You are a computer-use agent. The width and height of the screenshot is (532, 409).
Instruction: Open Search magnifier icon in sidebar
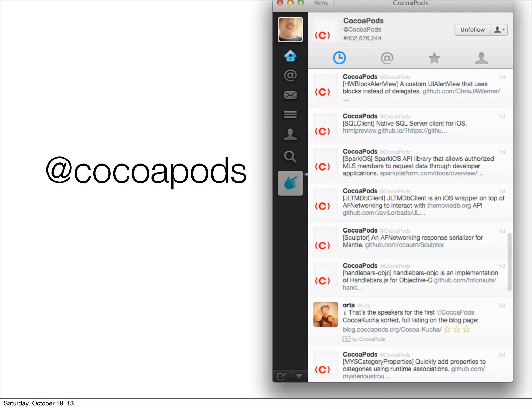290,156
